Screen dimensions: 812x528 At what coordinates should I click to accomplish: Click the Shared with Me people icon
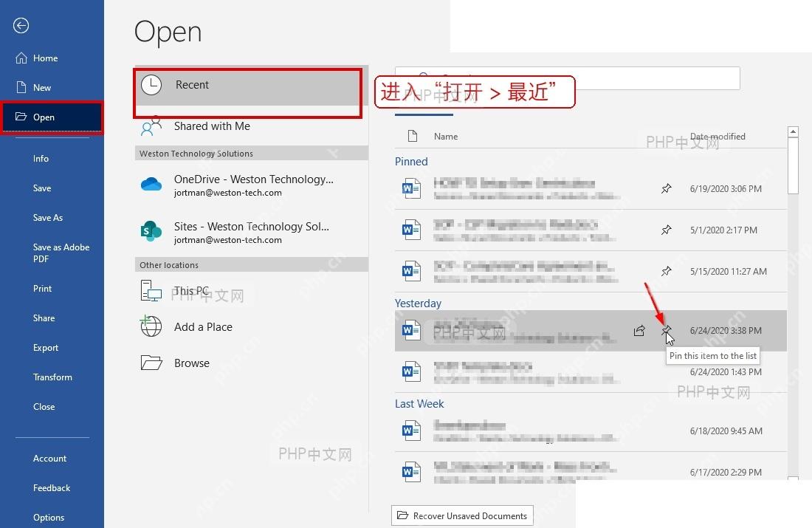pyautogui.click(x=151, y=126)
